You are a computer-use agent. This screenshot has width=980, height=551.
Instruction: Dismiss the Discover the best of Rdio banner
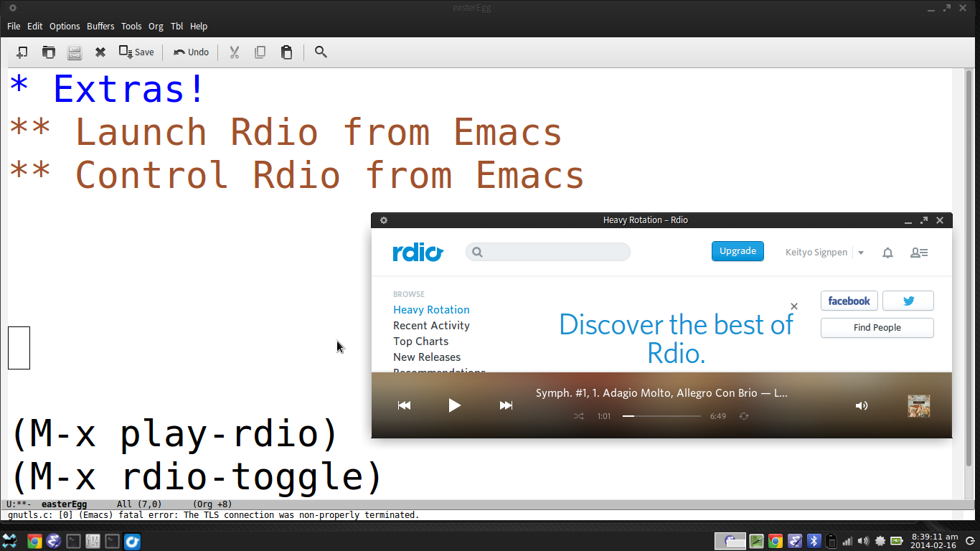(x=794, y=306)
